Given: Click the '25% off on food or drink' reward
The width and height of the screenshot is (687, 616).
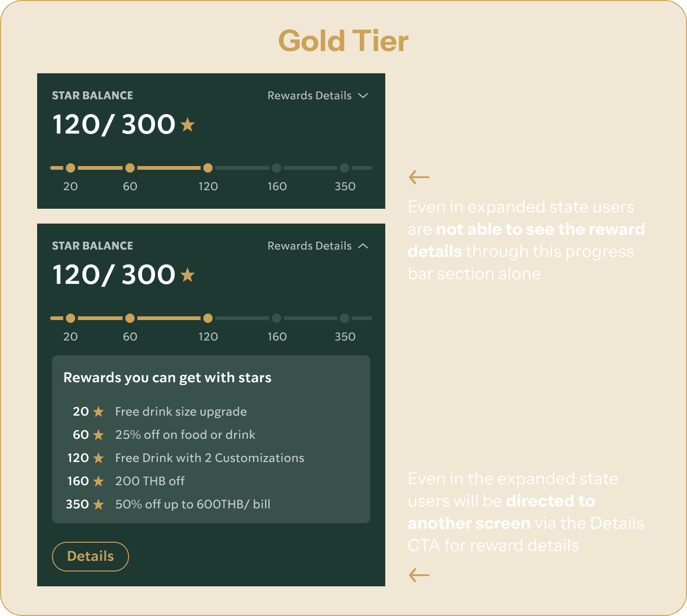Looking at the screenshot, I should 185,435.
